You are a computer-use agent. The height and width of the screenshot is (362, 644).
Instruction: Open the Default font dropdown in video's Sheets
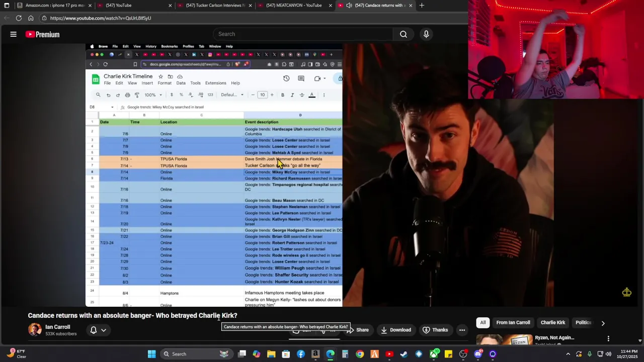[232, 95]
